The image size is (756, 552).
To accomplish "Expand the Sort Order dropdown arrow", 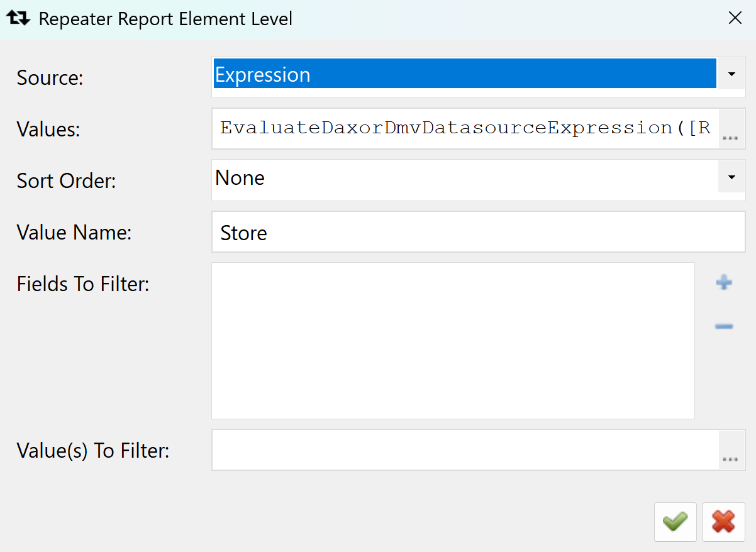I will click(x=731, y=178).
